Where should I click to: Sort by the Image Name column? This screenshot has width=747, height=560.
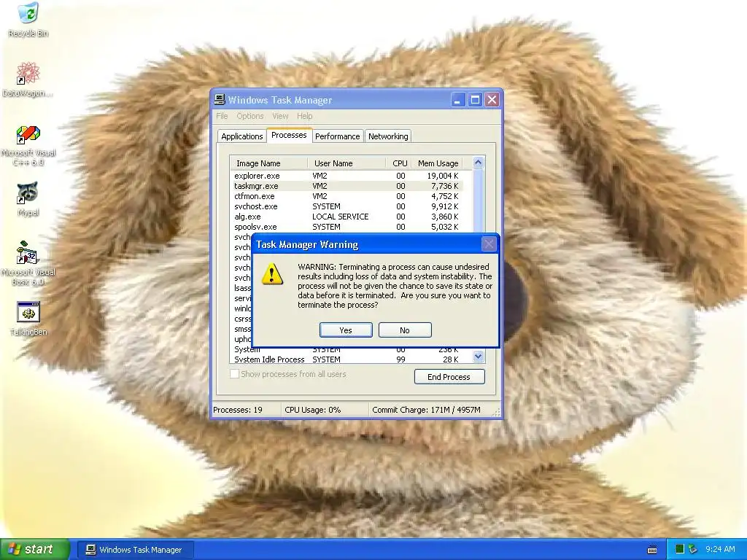[x=268, y=163]
